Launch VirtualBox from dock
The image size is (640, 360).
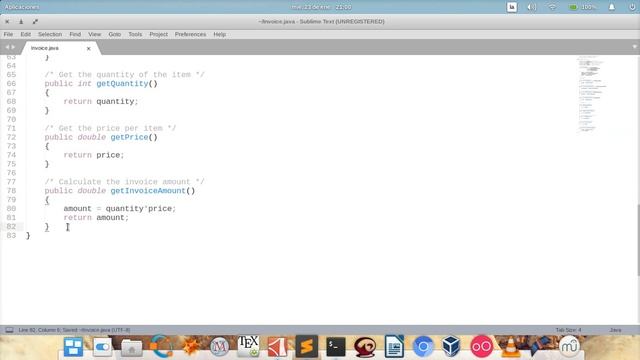(451, 347)
